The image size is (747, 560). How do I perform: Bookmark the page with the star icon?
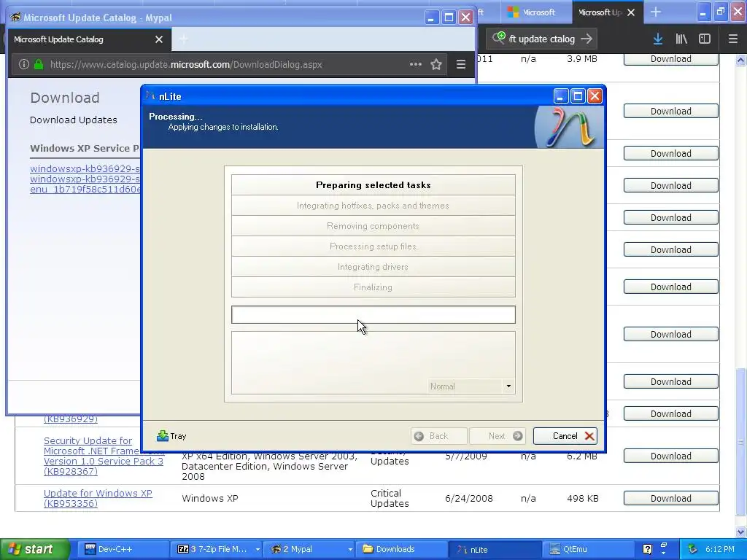(436, 64)
